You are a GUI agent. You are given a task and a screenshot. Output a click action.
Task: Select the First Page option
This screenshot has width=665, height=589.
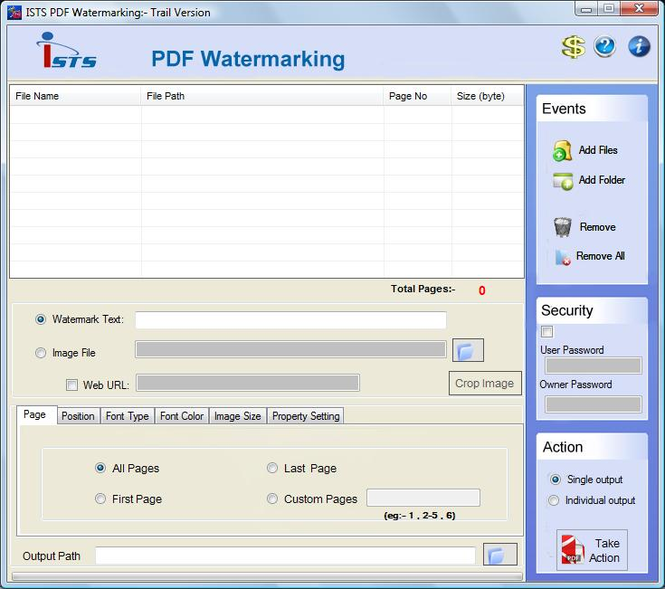[101, 499]
